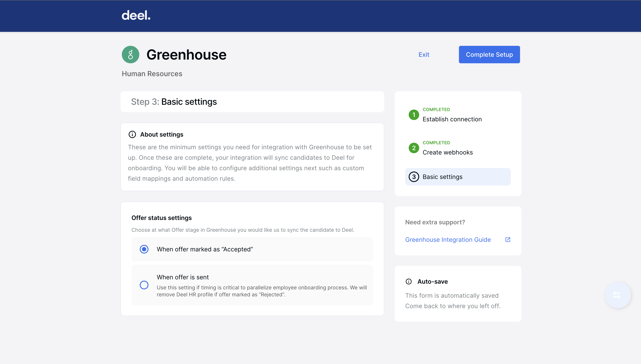This screenshot has height=364, width=641.
Task: Select radio 'When offer is sent'
Action: [x=144, y=285]
